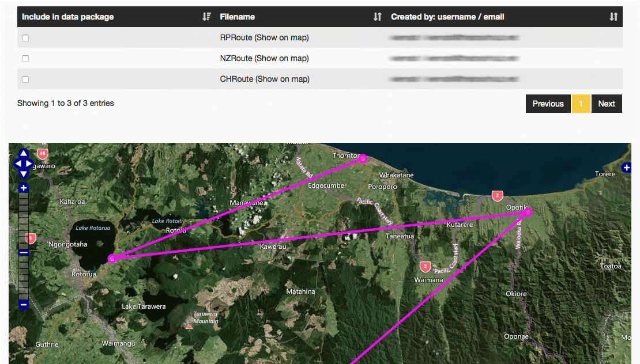Move the map zoom slider handle
The width and height of the screenshot is (640, 364).
24,253
